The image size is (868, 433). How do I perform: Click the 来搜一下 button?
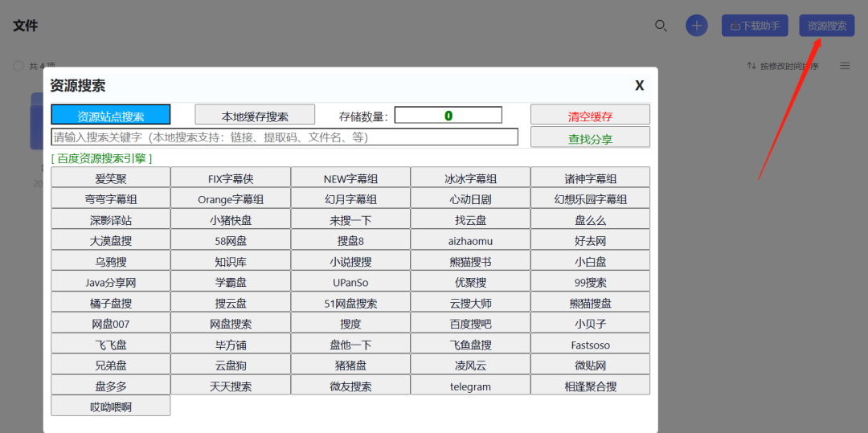pos(350,219)
